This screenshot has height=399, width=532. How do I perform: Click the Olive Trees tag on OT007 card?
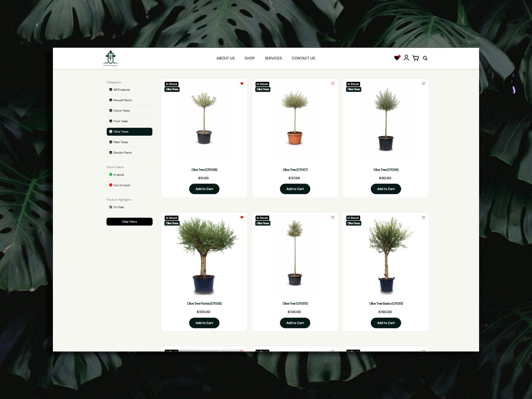point(263,89)
